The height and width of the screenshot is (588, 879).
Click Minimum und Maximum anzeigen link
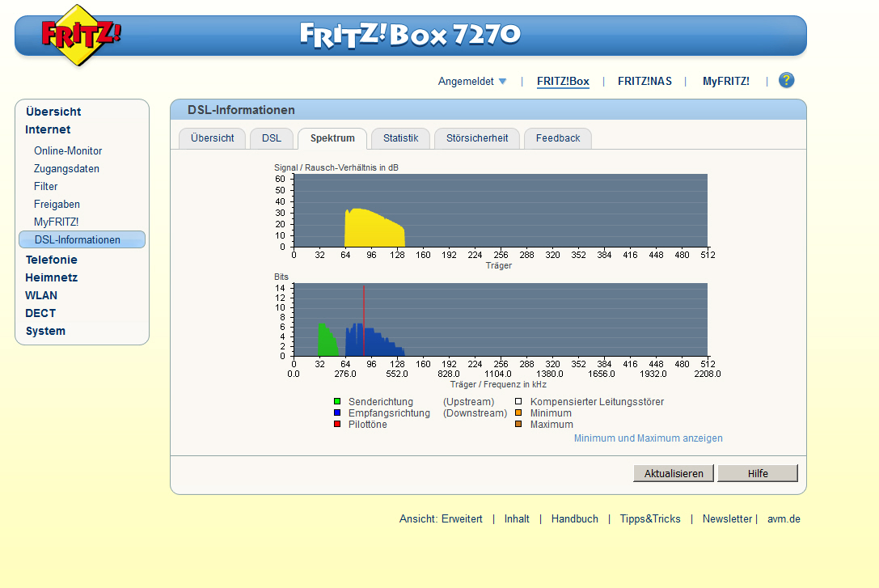648,438
